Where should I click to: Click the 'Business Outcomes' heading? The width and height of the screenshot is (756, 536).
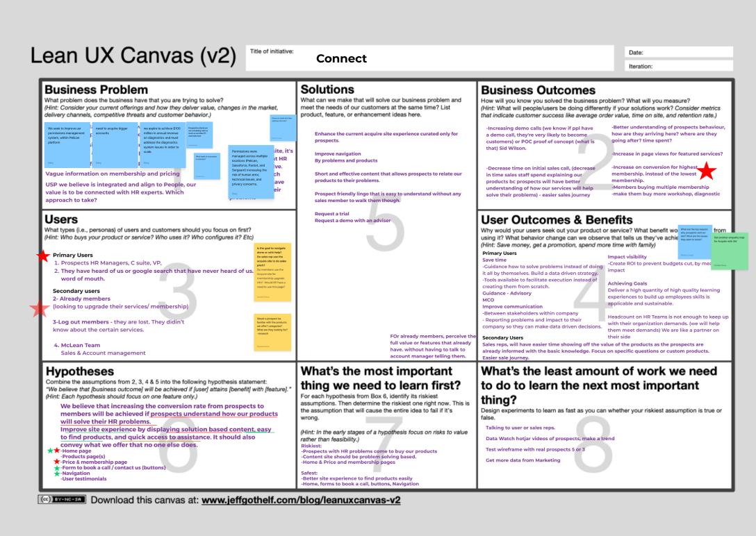[538, 90]
